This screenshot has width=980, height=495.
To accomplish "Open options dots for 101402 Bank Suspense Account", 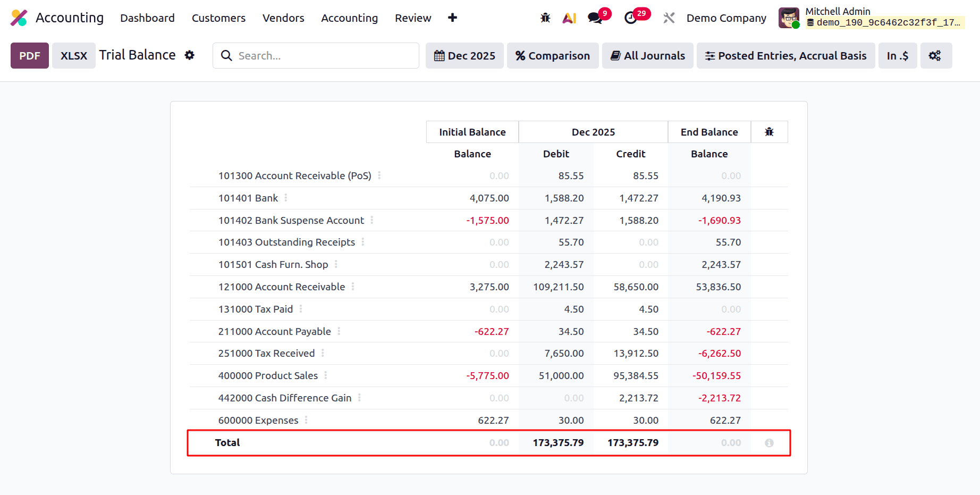I will (x=372, y=220).
